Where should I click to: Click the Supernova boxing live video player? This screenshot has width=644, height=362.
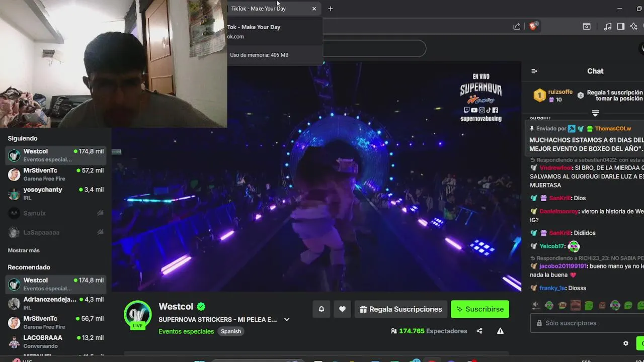click(x=316, y=176)
